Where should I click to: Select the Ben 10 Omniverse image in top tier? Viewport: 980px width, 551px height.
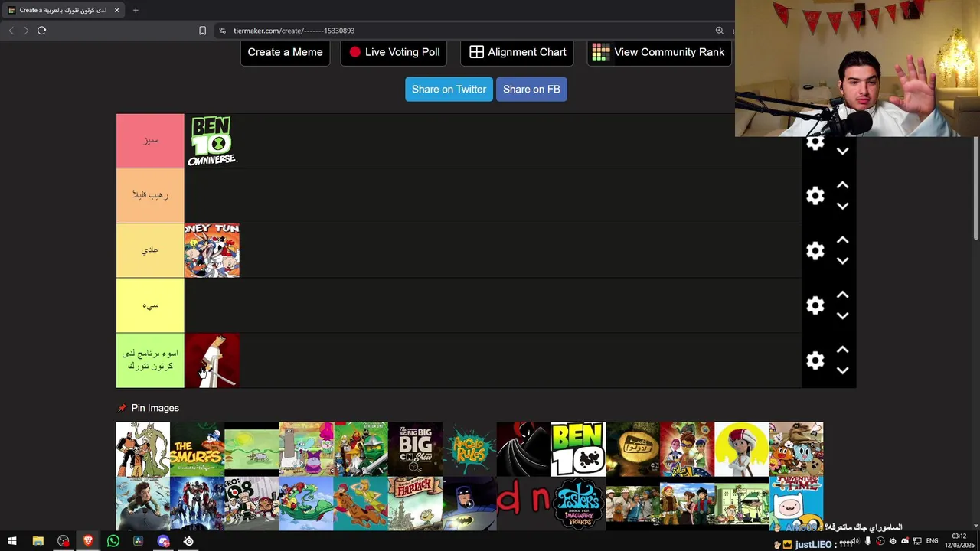[x=212, y=141]
